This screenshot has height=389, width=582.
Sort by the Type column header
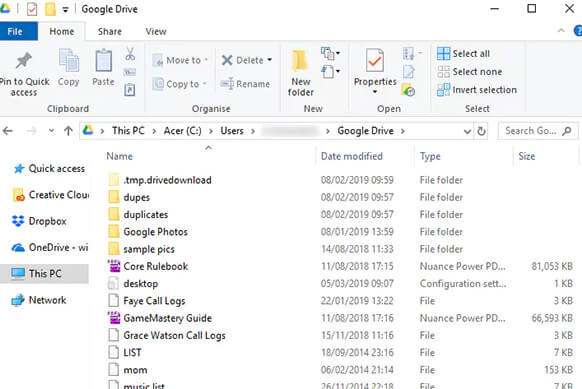point(430,156)
